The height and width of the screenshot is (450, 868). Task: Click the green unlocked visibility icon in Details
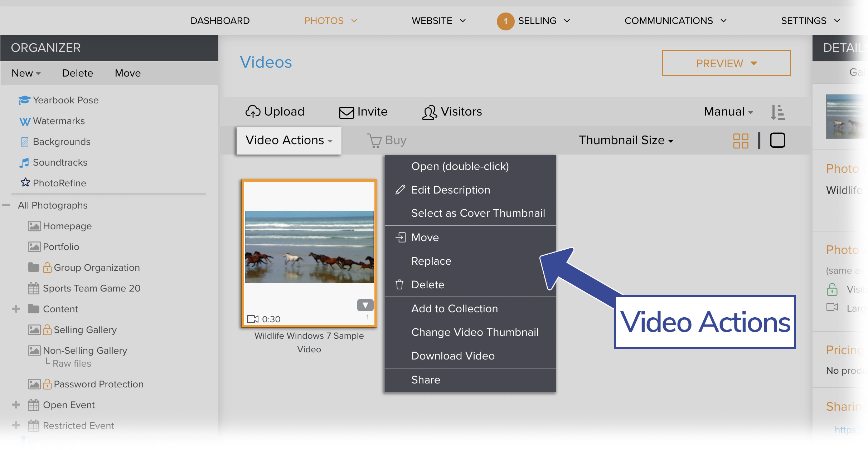click(x=832, y=289)
